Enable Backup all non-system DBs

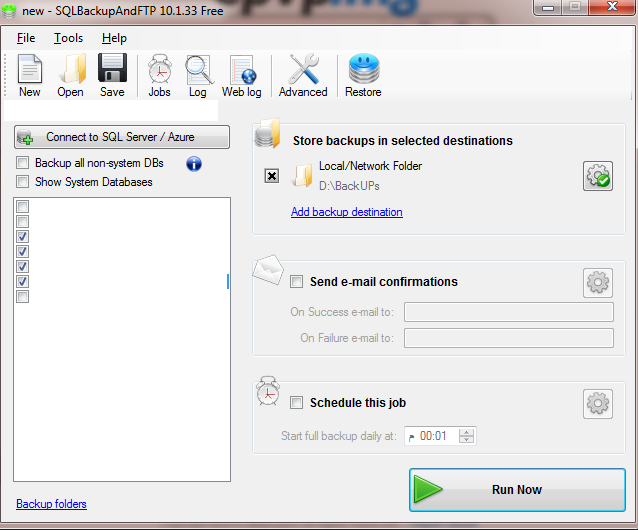click(22, 163)
